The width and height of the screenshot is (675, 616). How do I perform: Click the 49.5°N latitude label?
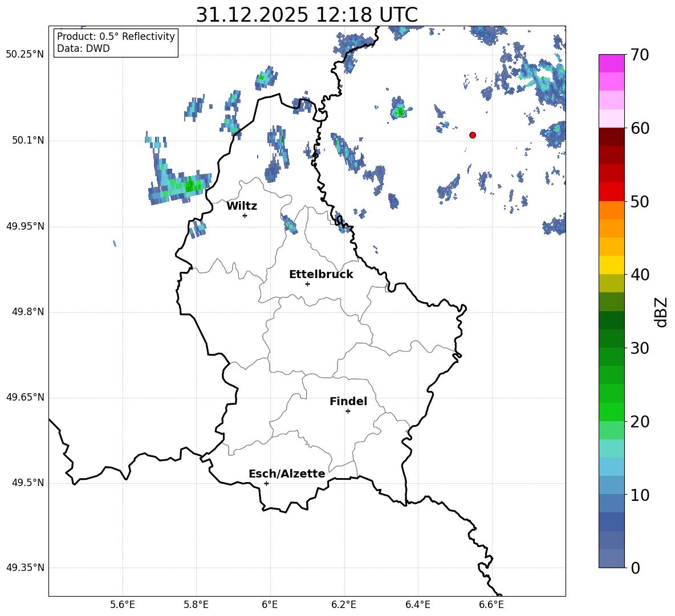point(28,483)
